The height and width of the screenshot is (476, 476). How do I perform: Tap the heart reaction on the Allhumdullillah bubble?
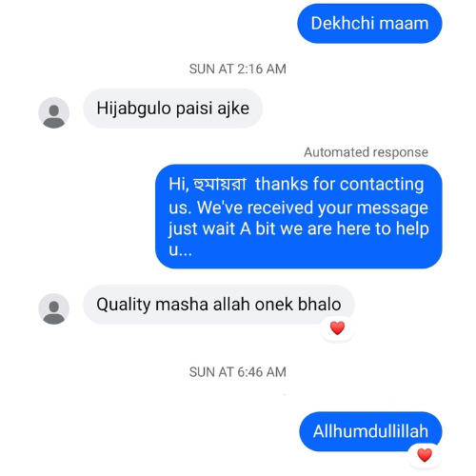click(x=425, y=455)
